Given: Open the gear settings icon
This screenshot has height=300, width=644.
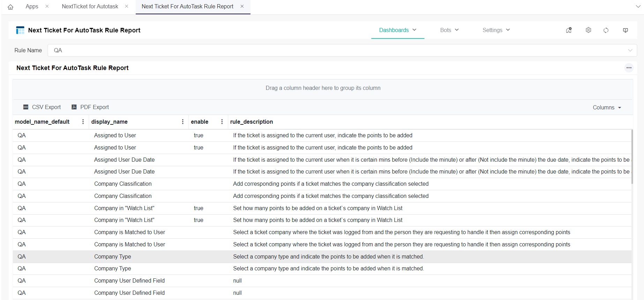Looking at the screenshot, I should [x=589, y=30].
